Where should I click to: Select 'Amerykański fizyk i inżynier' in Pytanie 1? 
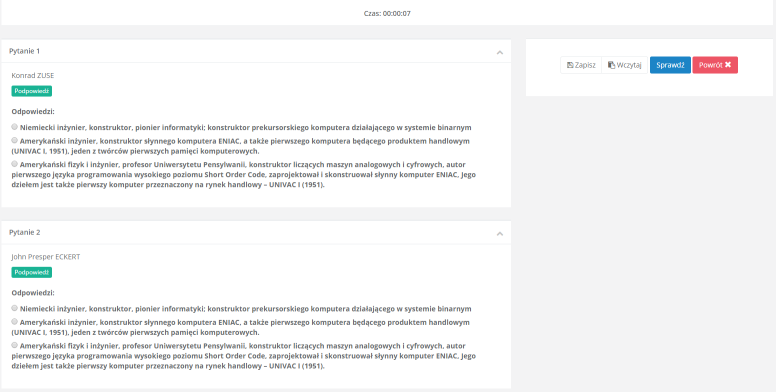[x=15, y=163]
